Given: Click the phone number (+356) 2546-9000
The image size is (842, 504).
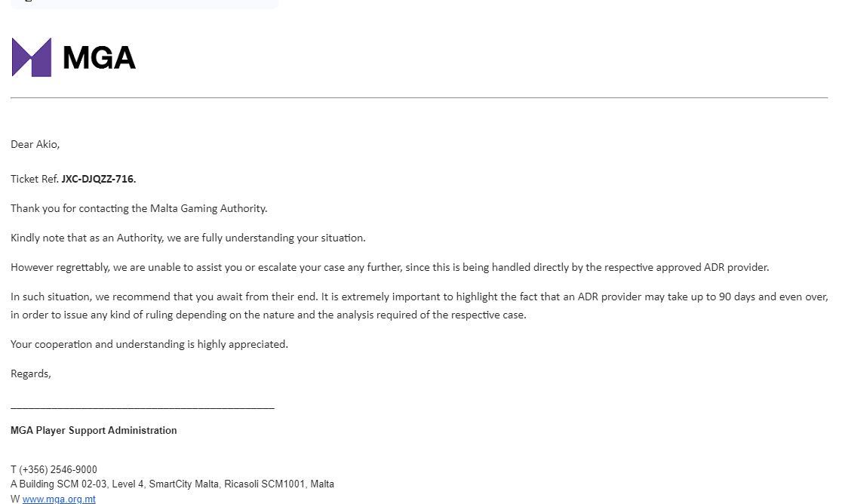Looking at the screenshot, I should click(58, 469).
